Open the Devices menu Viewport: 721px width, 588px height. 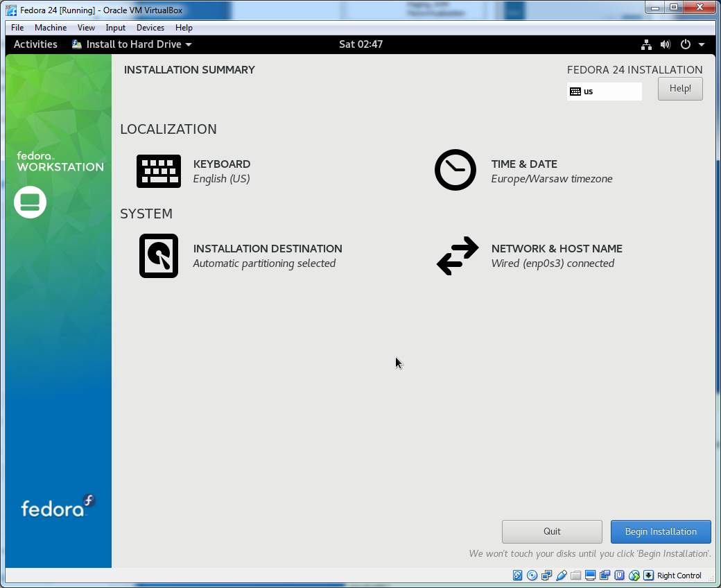tap(150, 28)
